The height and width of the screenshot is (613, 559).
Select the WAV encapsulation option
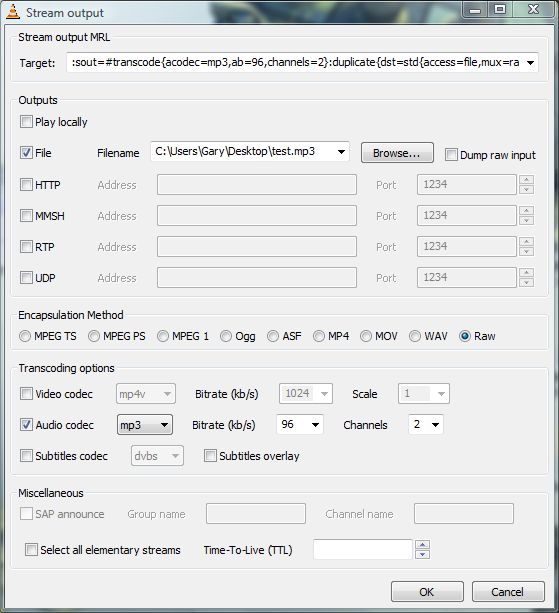pos(415,336)
